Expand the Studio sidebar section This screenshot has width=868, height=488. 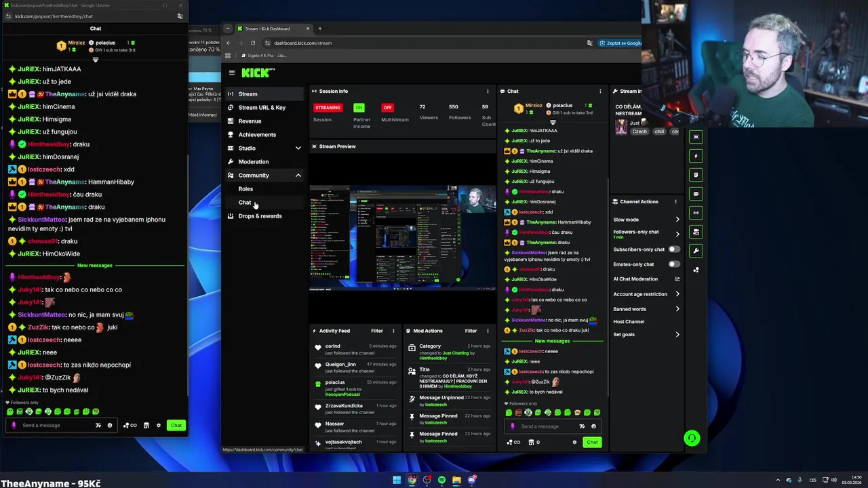[298, 148]
